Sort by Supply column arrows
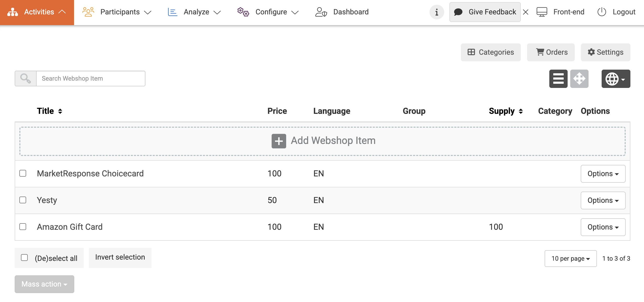Viewport: 644px width, 302px height. coord(521,111)
